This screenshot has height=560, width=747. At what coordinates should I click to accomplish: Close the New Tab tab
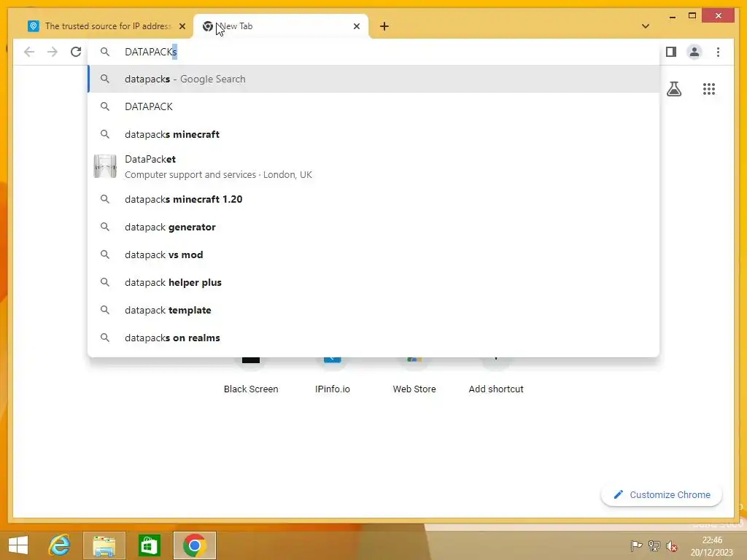click(x=356, y=26)
